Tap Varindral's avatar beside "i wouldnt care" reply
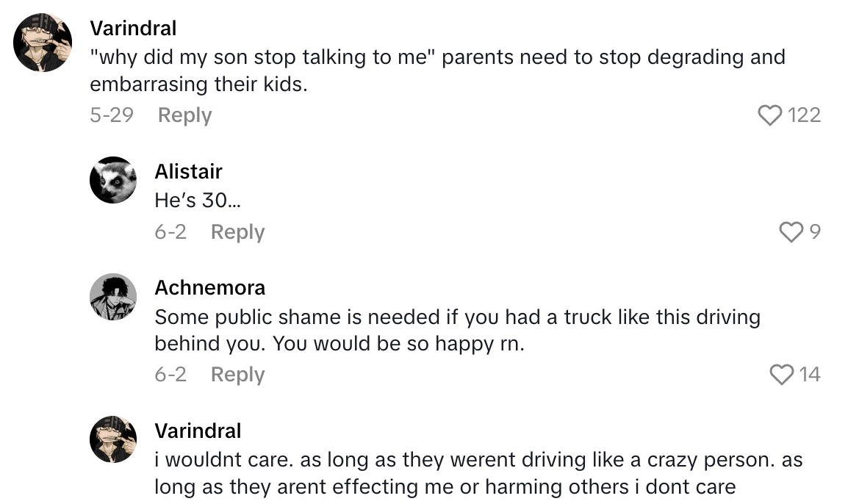 (113, 439)
